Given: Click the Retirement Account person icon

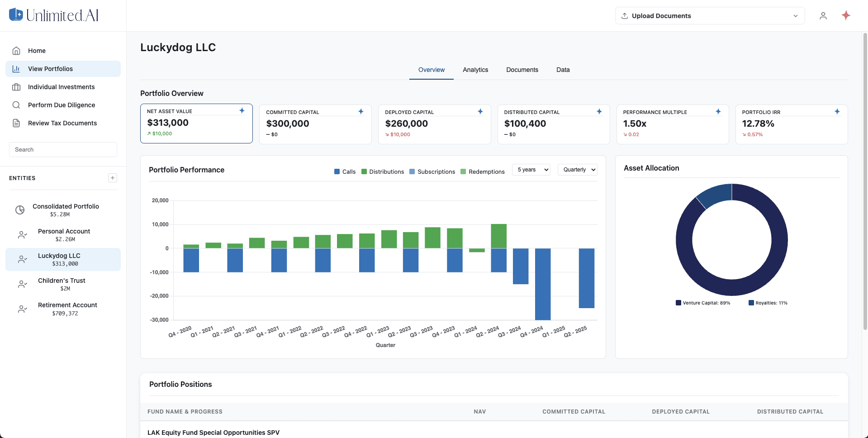Looking at the screenshot, I should click(22, 309).
